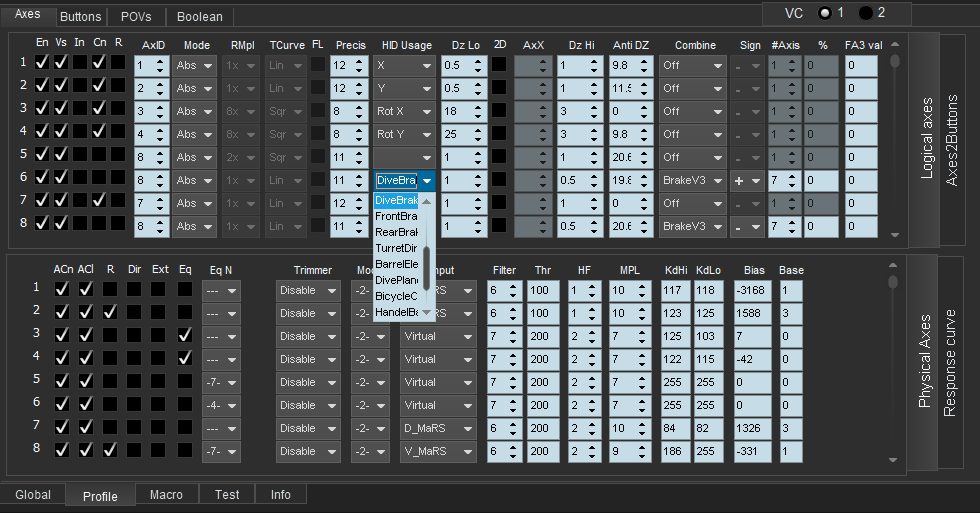Viewport: 980px width, 513px height.
Task: Choose TurretDir from the HID Usage list
Action: (396, 248)
